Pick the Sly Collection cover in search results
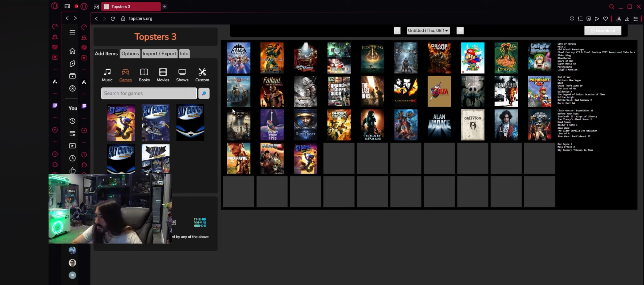Image resolution: width=644 pixels, height=285 pixels. tap(155, 159)
